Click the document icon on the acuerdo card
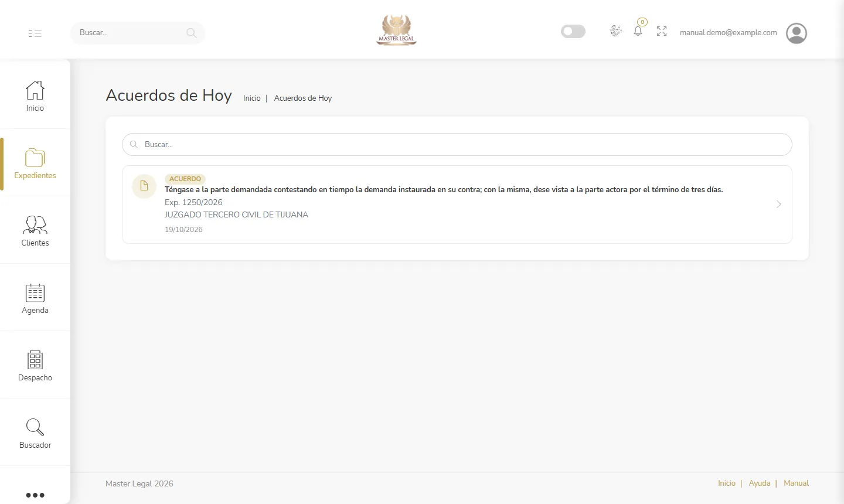Viewport: 844px width, 504px height. point(144,186)
